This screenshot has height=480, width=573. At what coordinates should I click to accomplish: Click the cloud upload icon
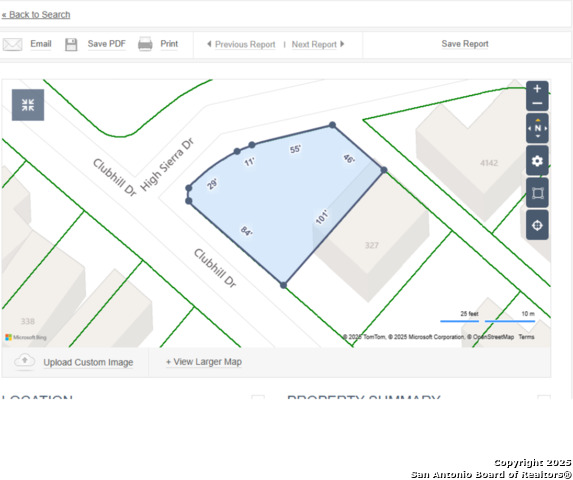coord(24,361)
